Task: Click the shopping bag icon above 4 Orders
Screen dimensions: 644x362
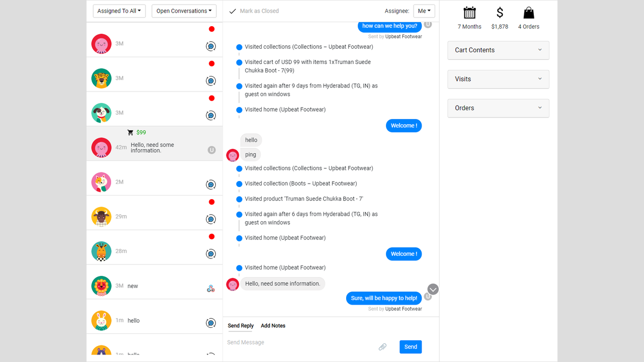Action: (528, 12)
